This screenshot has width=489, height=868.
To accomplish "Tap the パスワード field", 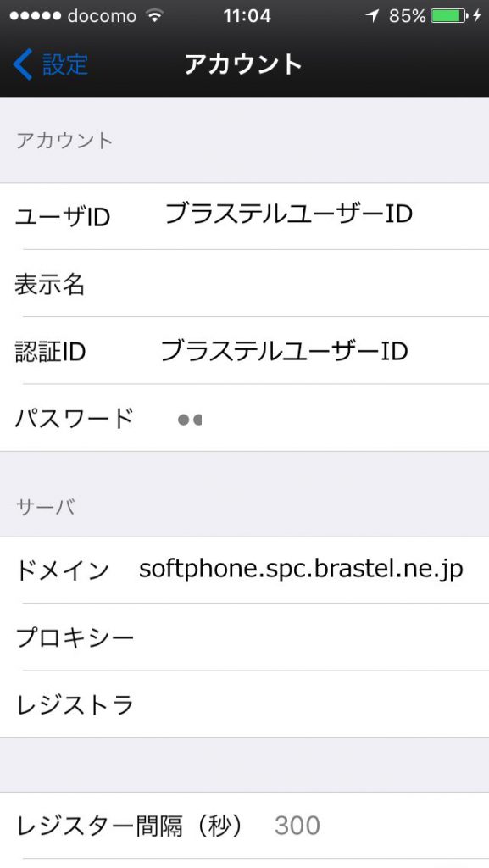I will 244,417.
